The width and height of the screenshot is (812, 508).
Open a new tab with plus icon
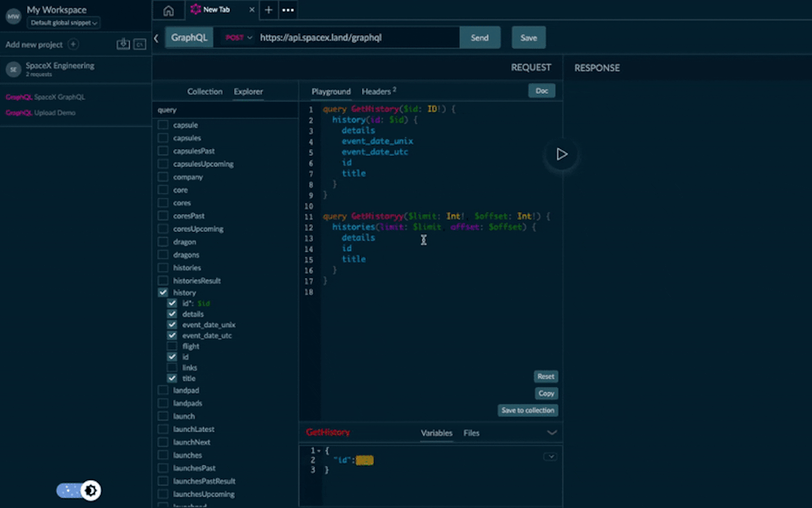[x=268, y=10]
